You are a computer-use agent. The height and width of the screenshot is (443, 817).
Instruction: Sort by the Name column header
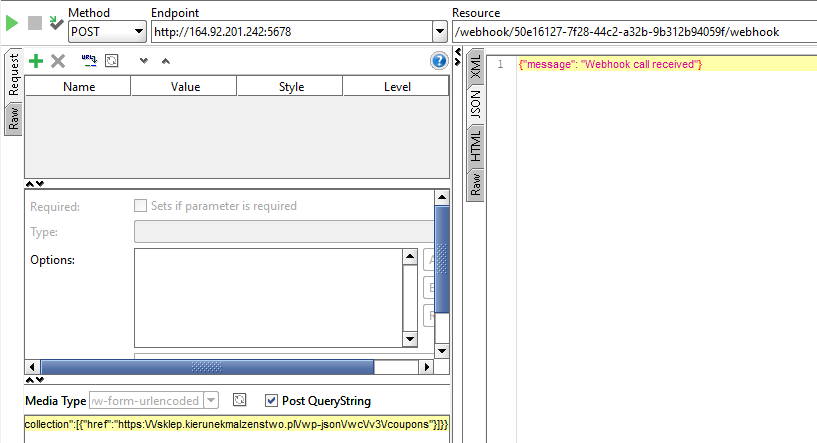click(x=78, y=87)
